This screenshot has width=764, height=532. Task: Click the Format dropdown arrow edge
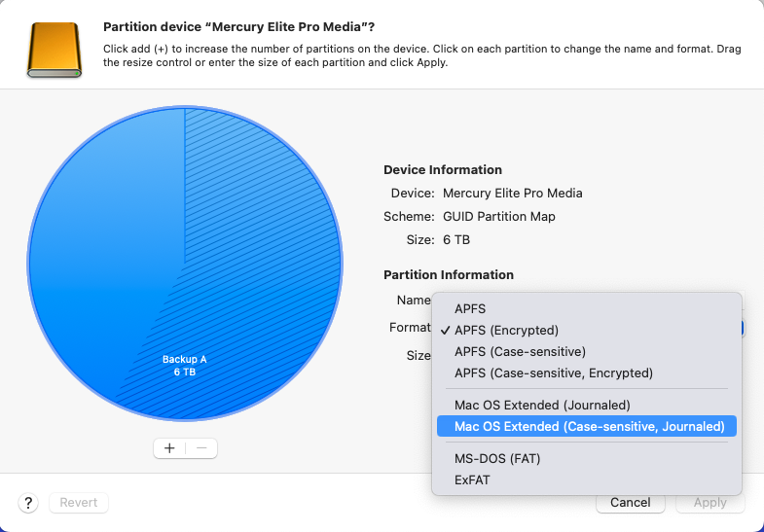point(743,328)
